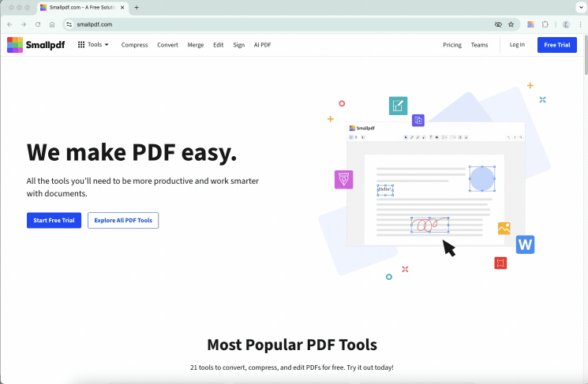Click the teal edit PDF icon

(x=398, y=106)
